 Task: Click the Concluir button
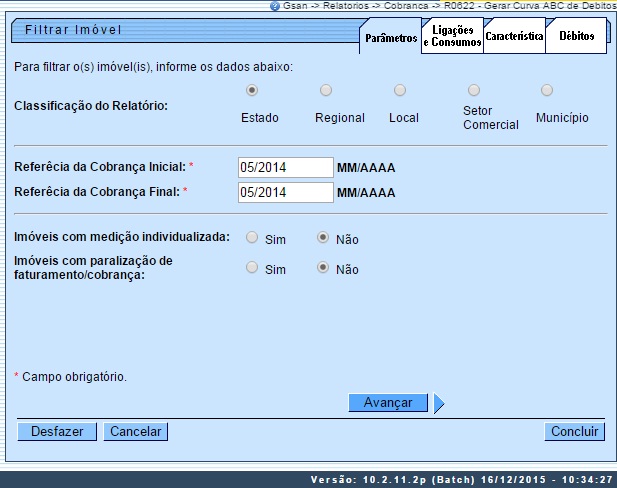(575, 432)
